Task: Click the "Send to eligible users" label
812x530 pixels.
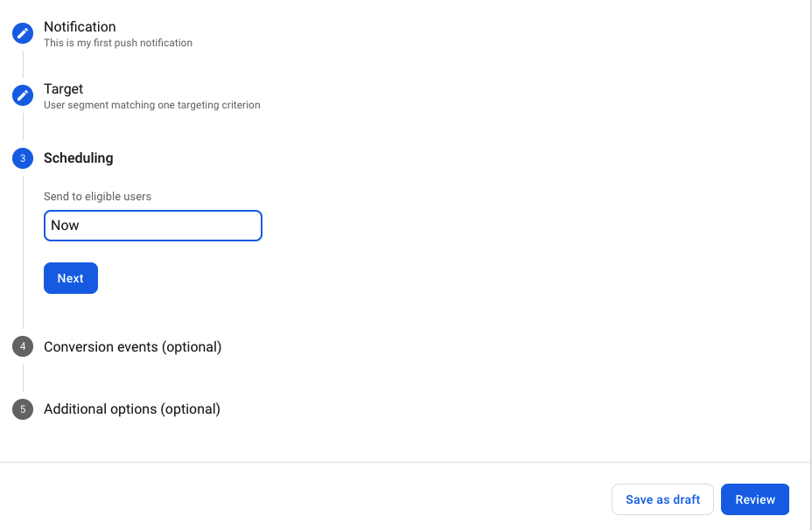Action: 97,197
